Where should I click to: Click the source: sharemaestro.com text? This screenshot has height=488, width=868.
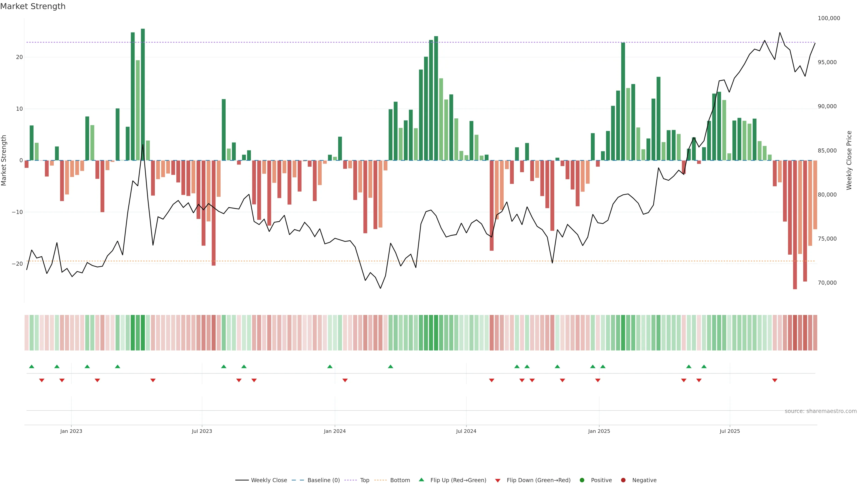coord(821,411)
